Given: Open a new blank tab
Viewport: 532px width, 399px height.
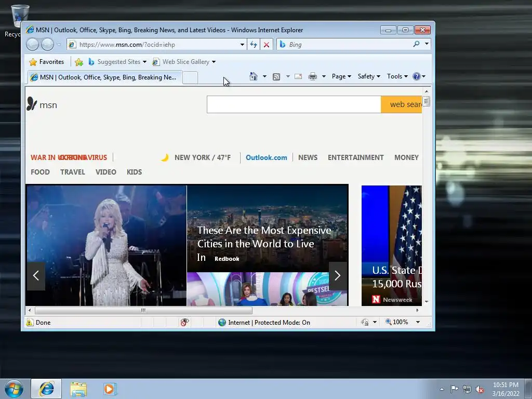Looking at the screenshot, I should [x=190, y=78].
